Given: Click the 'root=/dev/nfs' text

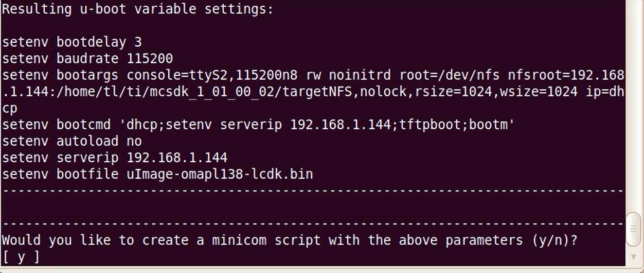Looking at the screenshot, I should click(449, 75).
